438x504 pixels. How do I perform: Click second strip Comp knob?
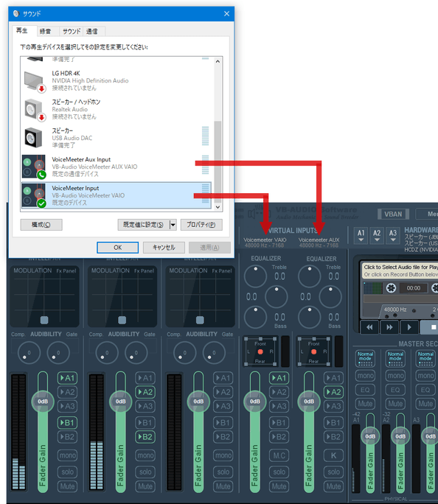[107, 353]
